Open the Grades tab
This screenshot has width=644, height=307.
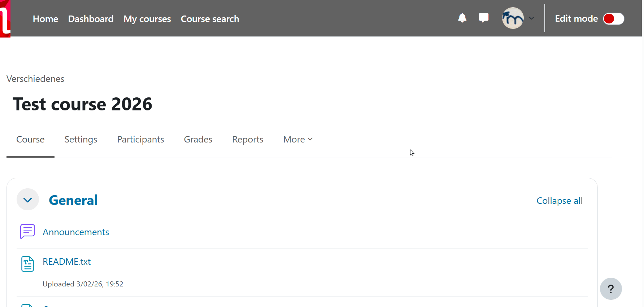[x=198, y=140]
